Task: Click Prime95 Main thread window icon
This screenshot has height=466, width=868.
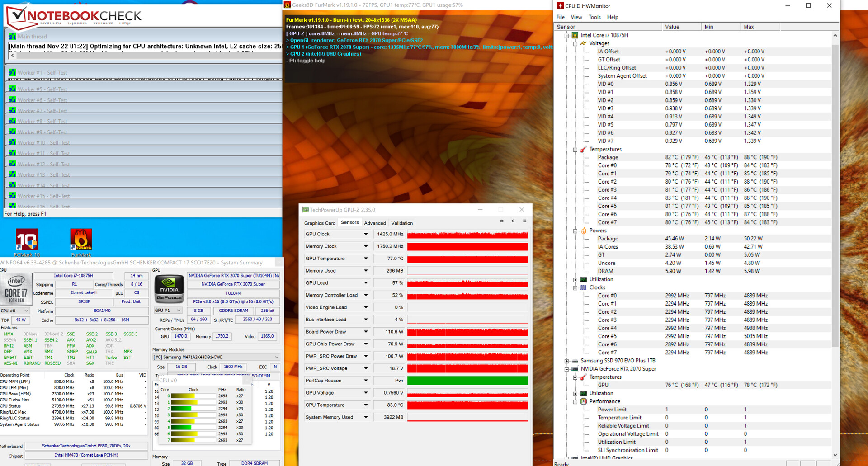Action: coord(12,36)
